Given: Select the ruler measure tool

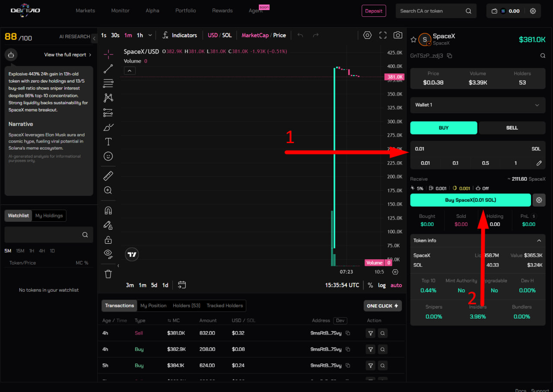Looking at the screenshot, I should tap(108, 175).
